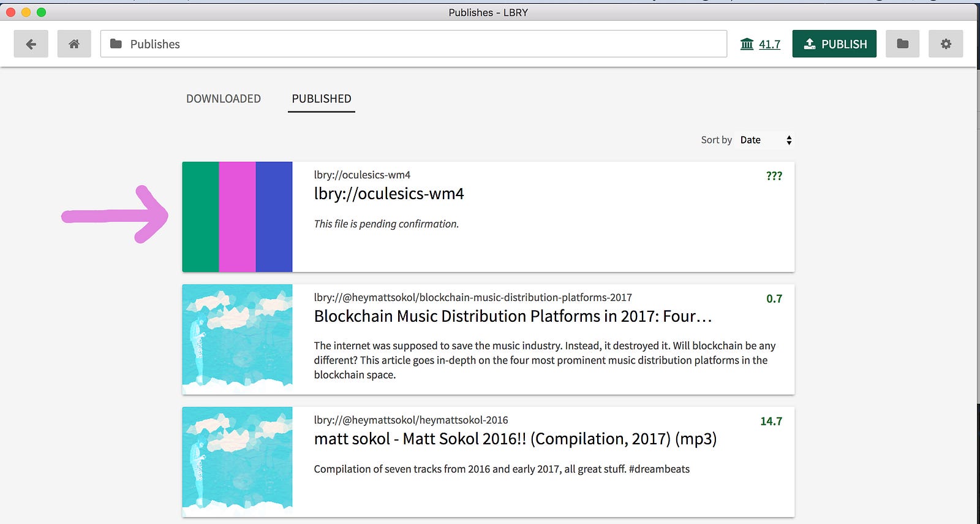
Task: Click the small lbry://oculesics-wm4 URI text
Action: pyautogui.click(x=362, y=175)
